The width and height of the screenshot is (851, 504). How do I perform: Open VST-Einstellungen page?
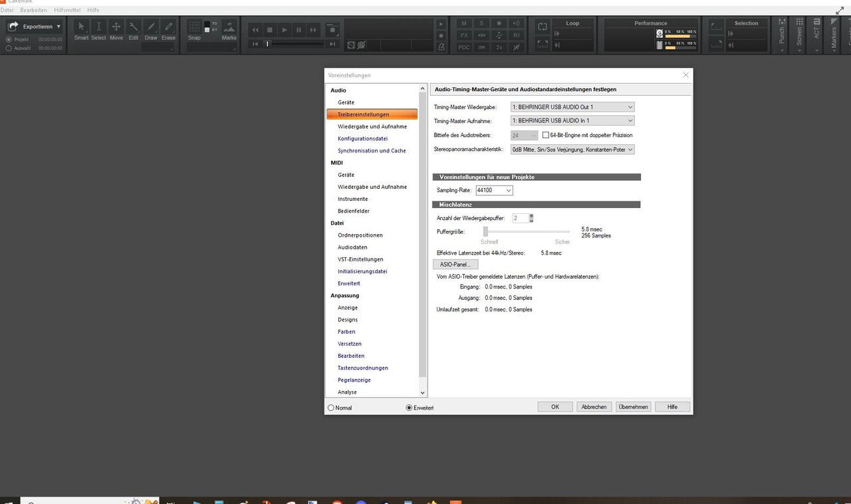click(360, 259)
